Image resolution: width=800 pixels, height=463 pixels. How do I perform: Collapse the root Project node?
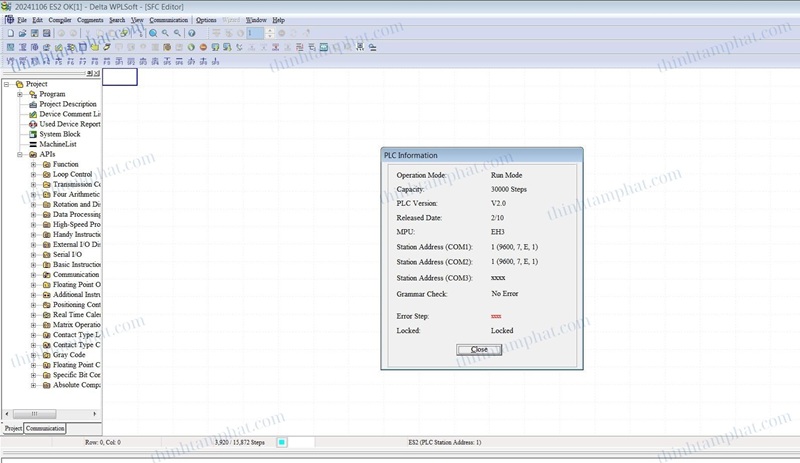click(x=7, y=84)
